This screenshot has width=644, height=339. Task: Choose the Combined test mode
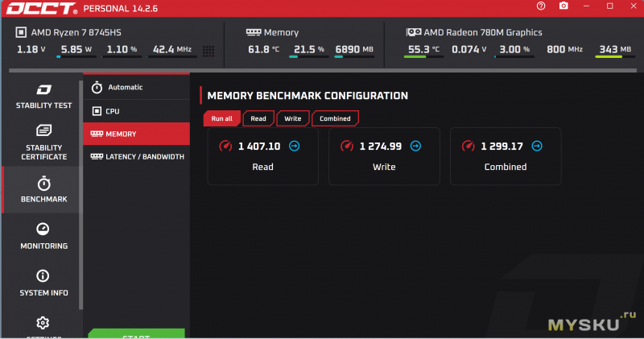pos(335,118)
